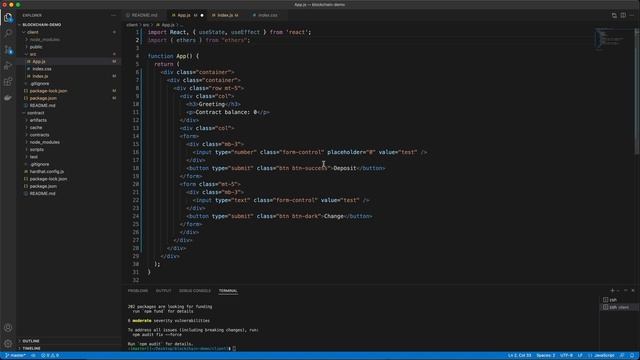Open the Accounts menu icon
The image size is (640, 360).
point(8,328)
